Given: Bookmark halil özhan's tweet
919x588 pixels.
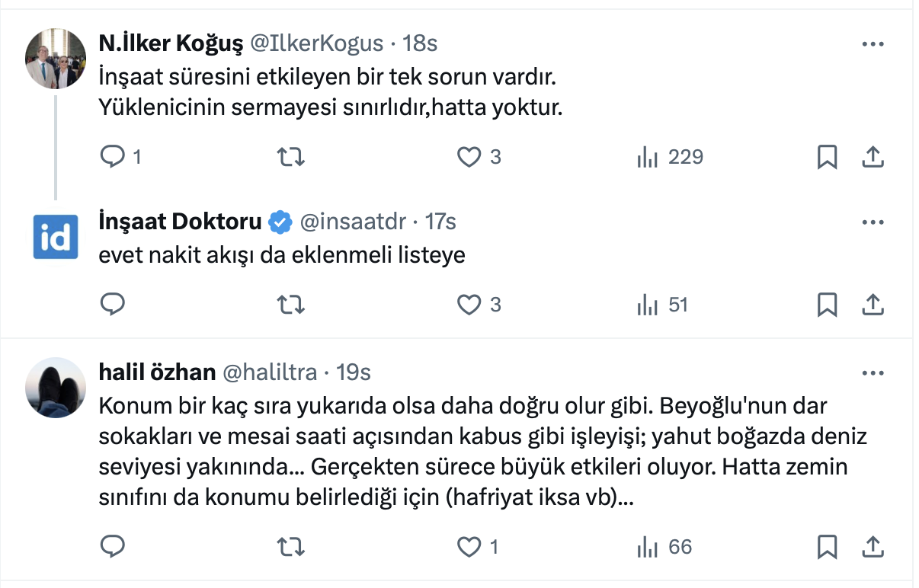Looking at the screenshot, I should (827, 546).
